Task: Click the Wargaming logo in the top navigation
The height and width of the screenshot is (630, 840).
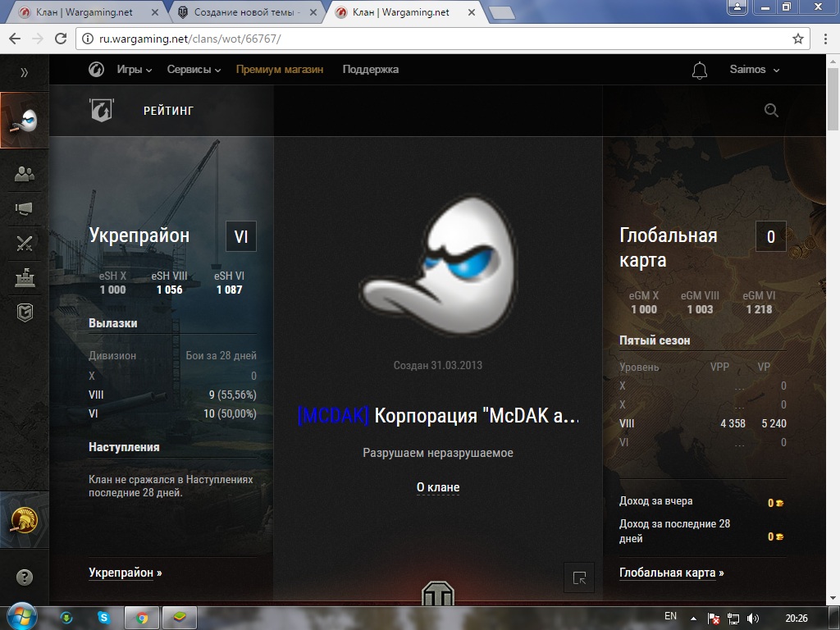Action: click(x=97, y=69)
